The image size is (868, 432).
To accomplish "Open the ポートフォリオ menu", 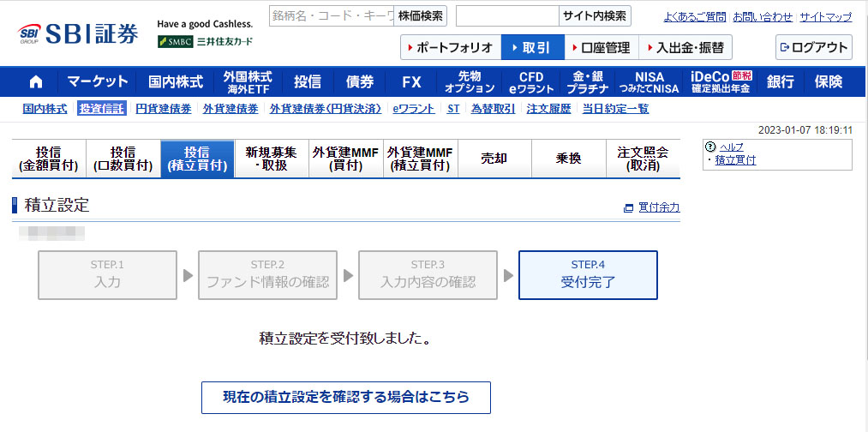I will 451,47.
